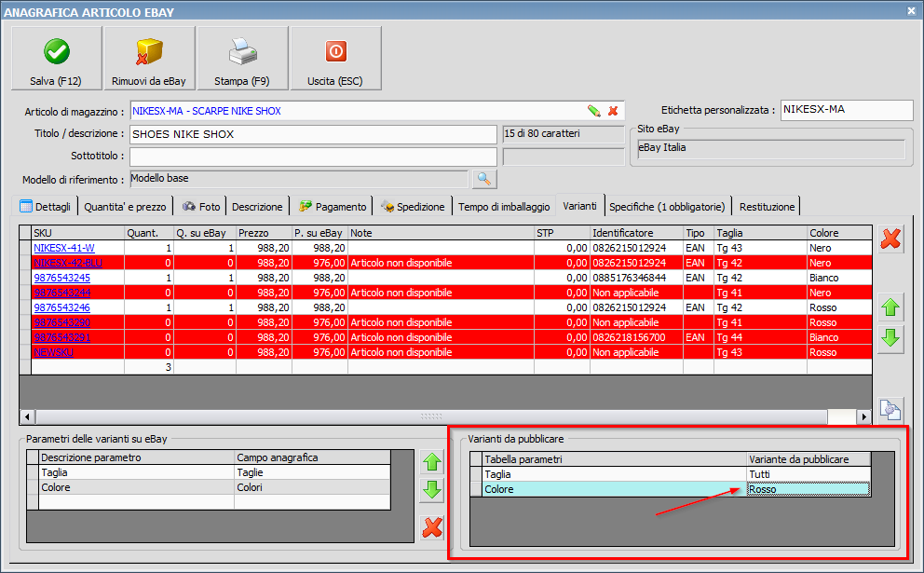Click the Salva (F12) button
The image size is (924, 573).
pos(56,59)
